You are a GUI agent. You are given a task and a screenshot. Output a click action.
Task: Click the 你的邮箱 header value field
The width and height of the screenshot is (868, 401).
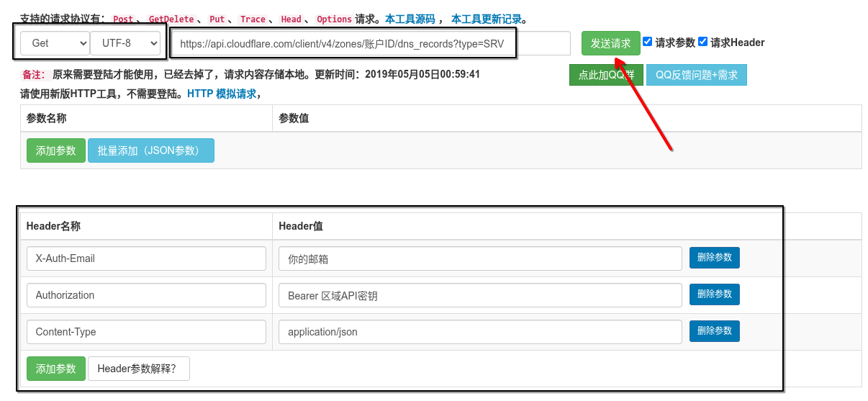[x=480, y=258]
